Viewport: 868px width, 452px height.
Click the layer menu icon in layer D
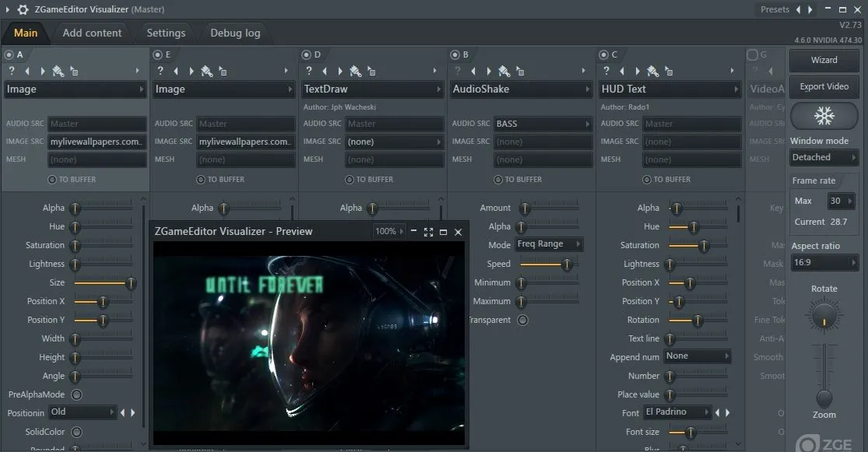(371, 71)
